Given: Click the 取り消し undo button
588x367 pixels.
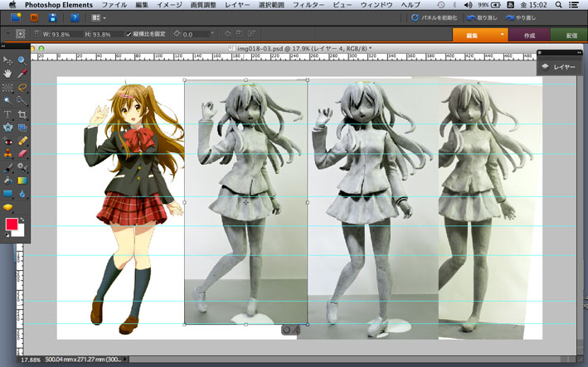Looking at the screenshot, I should pos(482,17).
